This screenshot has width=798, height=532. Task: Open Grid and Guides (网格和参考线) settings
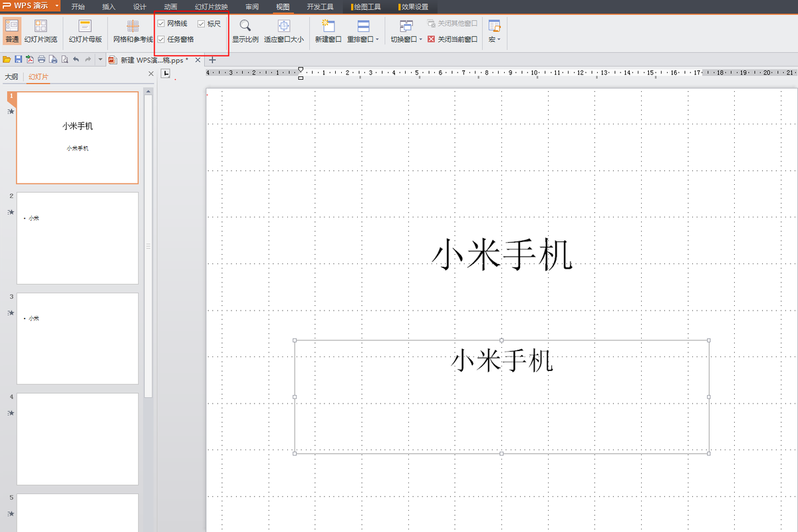pos(133,31)
